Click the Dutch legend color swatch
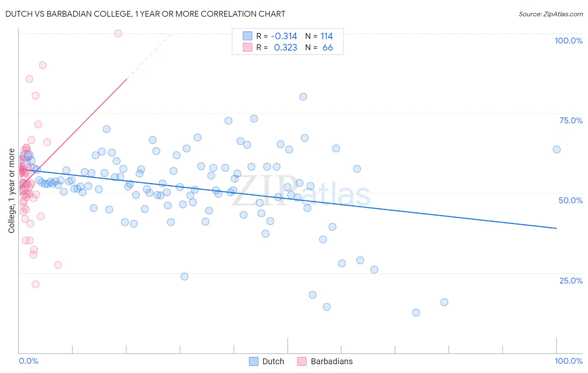This screenshot has width=588, height=373. 253,361
